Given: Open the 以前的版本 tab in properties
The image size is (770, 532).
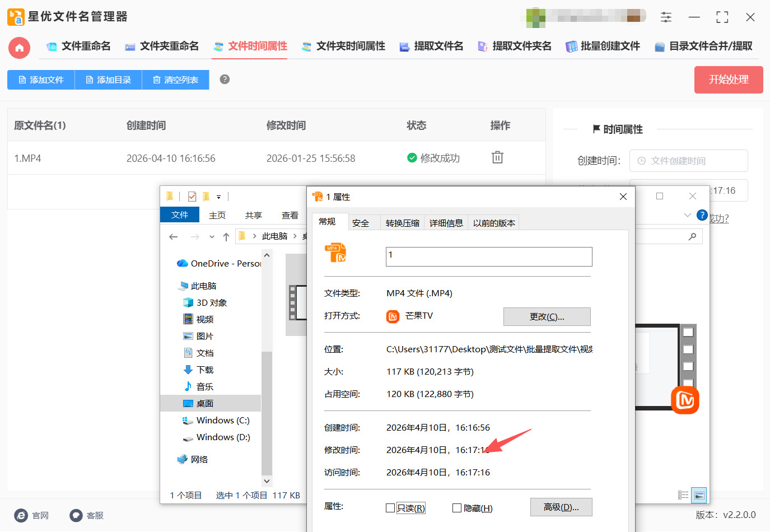Looking at the screenshot, I should click(x=493, y=223).
